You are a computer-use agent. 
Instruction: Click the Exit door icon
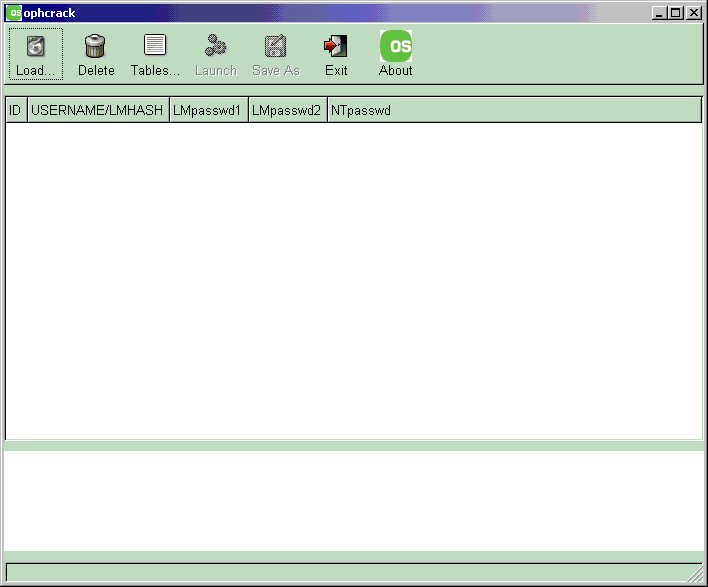click(x=335, y=46)
